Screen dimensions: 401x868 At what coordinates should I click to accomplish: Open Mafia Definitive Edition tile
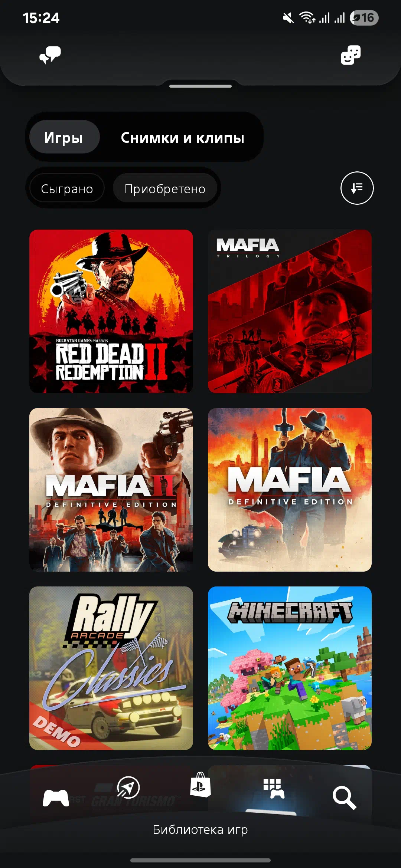pos(290,490)
